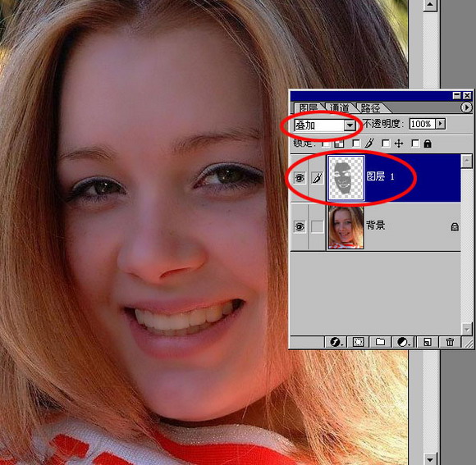Add a layer mask to 图层 1
This screenshot has height=465, width=476.
tap(358, 342)
